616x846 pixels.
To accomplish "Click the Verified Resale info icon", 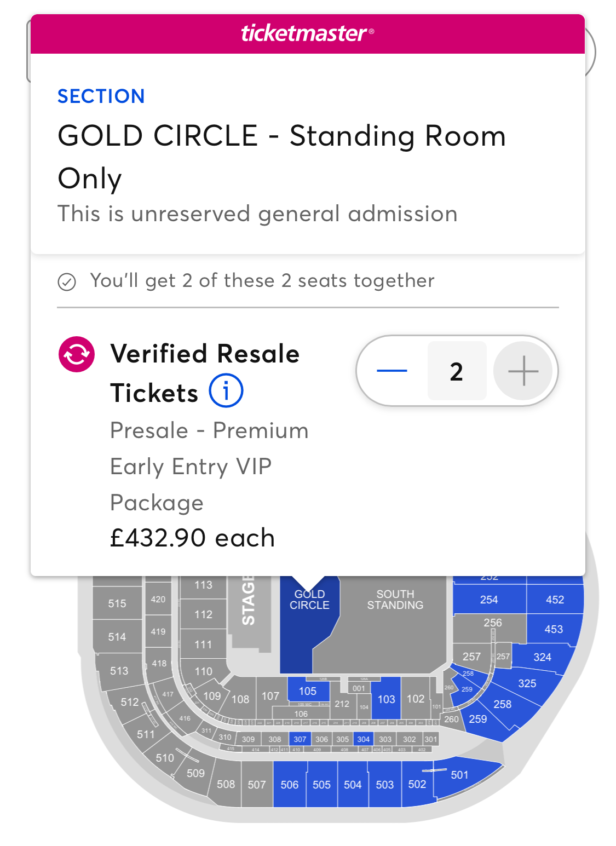I will (226, 391).
